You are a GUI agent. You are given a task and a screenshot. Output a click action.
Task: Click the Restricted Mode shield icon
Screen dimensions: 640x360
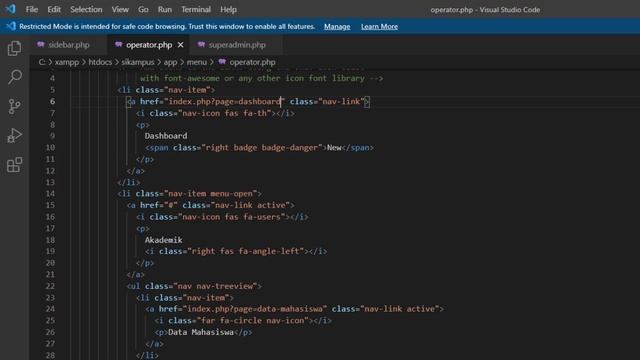point(11,27)
